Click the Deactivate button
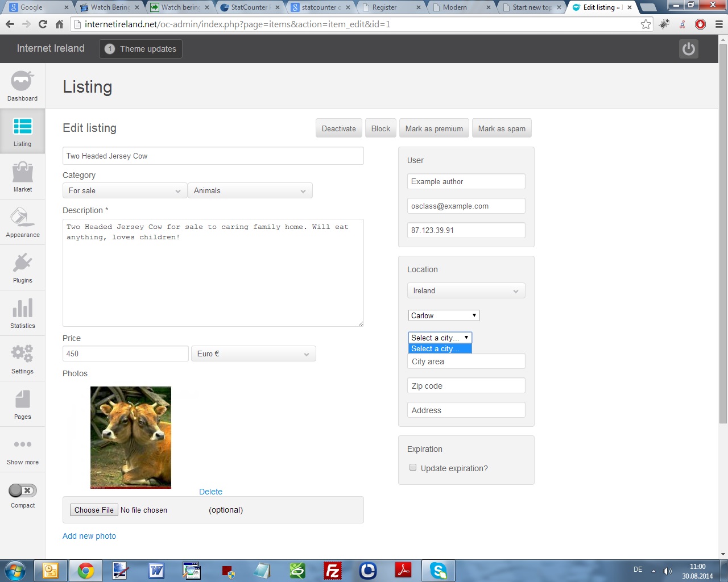Viewport: 728px width, 582px height. [338, 128]
